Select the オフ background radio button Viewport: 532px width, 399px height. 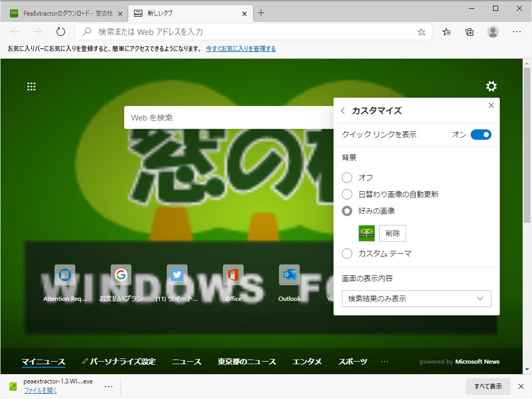click(x=347, y=178)
